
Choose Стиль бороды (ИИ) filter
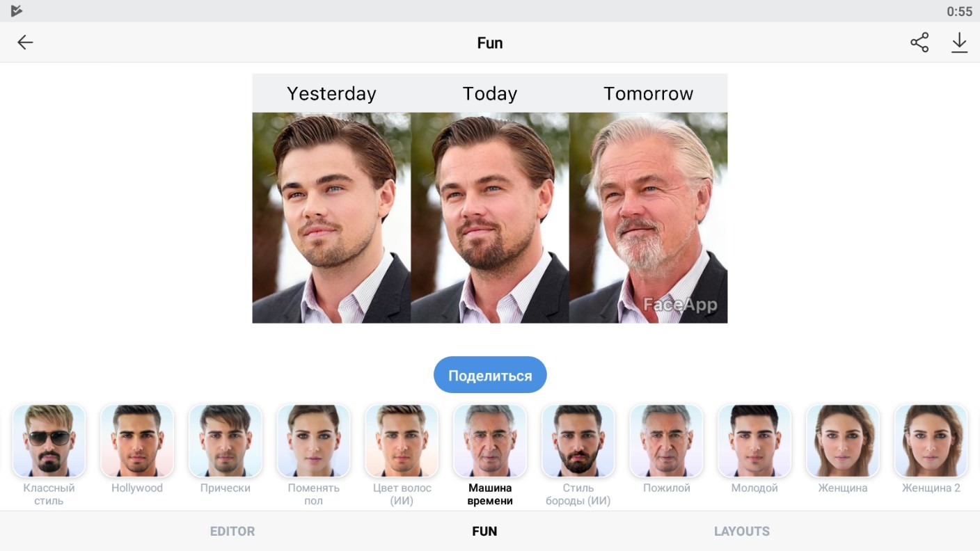578,441
